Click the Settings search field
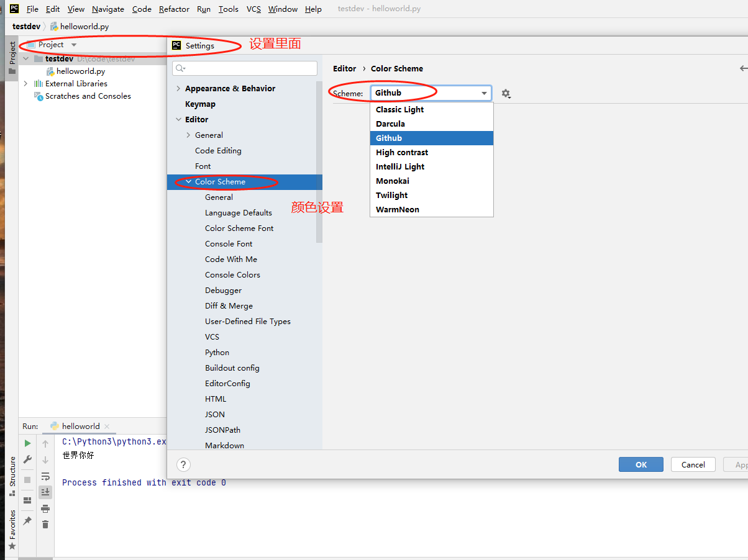Image resolution: width=748 pixels, height=560 pixels. point(245,68)
